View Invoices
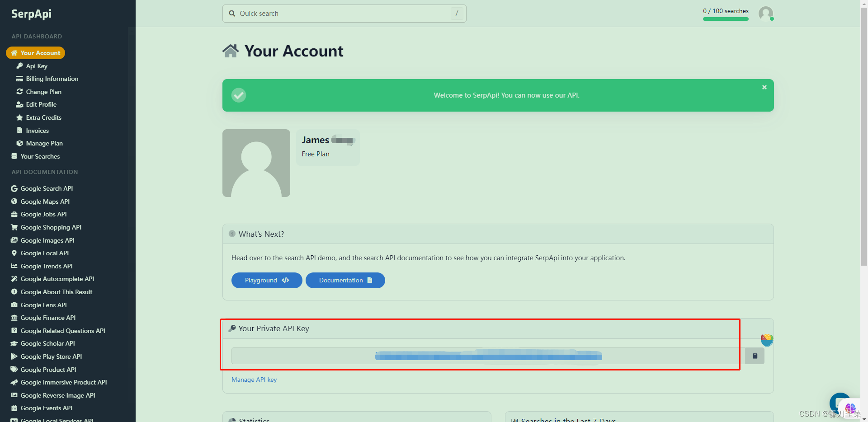 [33, 131]
